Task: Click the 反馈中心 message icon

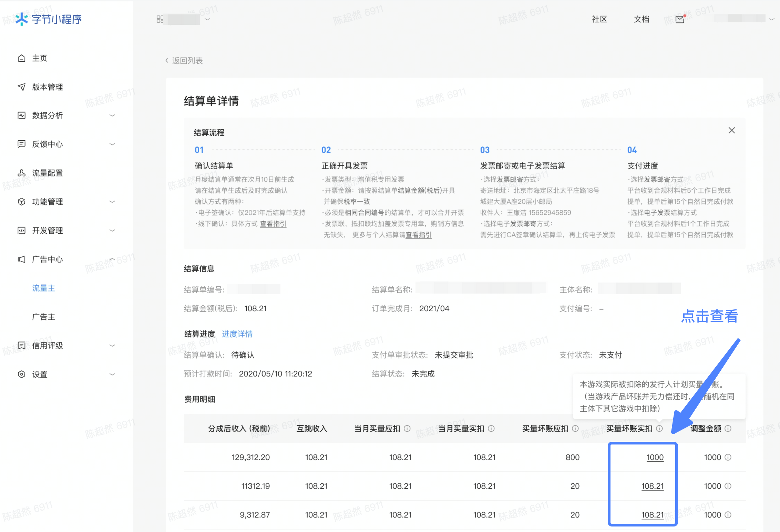Action: tap(21, 144)
